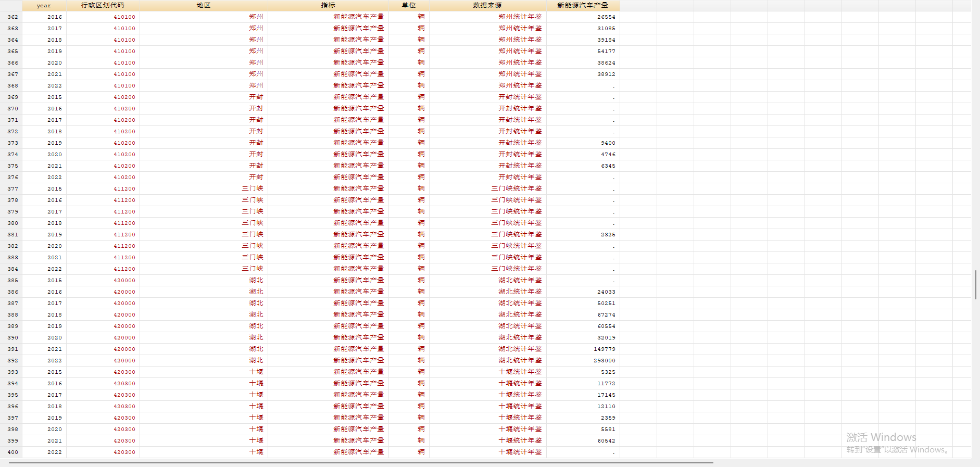Select the value 67274
The height and width of the screenshot is (467, 980).
click(x=606, y=315)
